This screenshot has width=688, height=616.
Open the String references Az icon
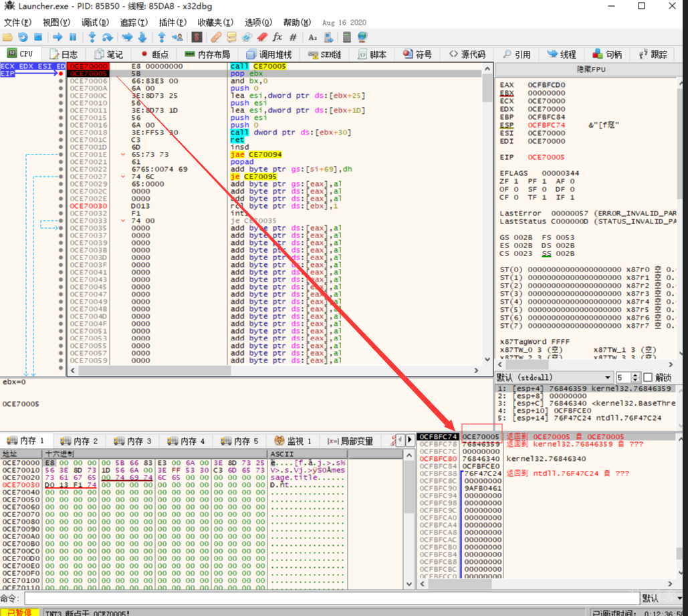(312, 37)
